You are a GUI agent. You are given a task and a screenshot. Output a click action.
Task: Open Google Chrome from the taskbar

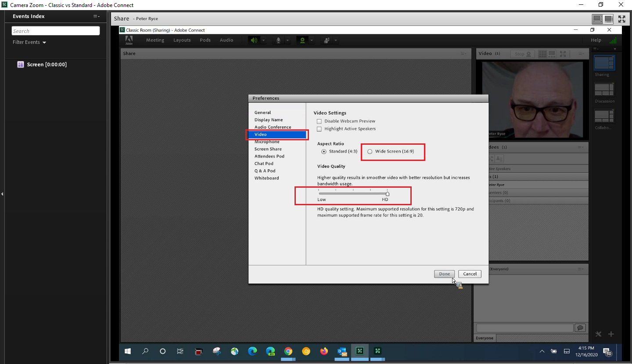(288, 351)
